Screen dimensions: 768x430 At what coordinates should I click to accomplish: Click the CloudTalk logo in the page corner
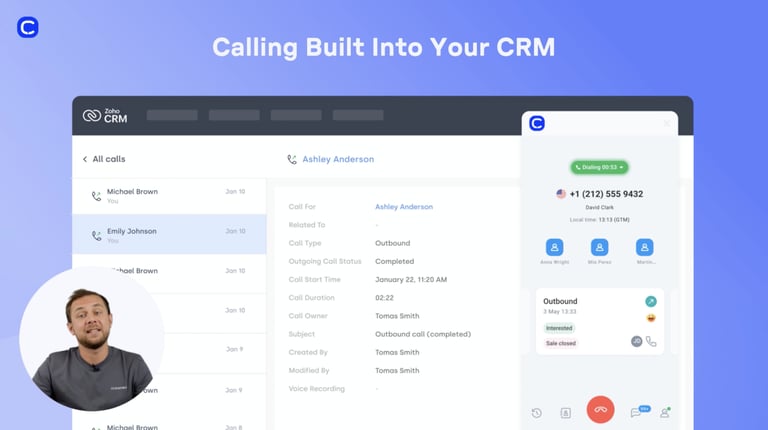pyautogui.click(x=27, y=27)
